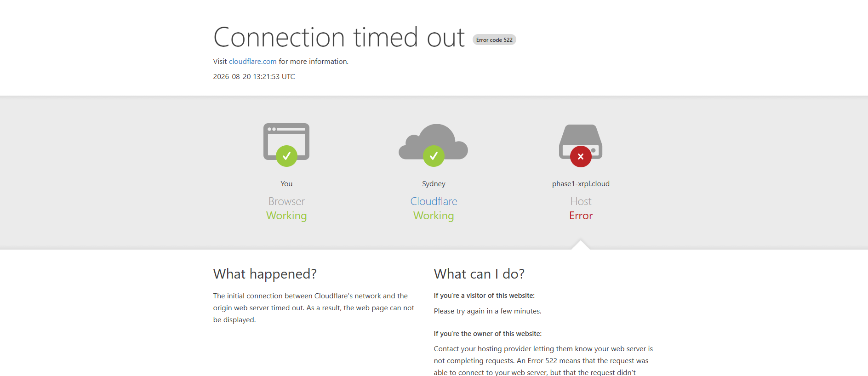The width and height of the screenshot is (868, 376).
Task: Click the UTC timestamp text
Action: tap(254, 77)
